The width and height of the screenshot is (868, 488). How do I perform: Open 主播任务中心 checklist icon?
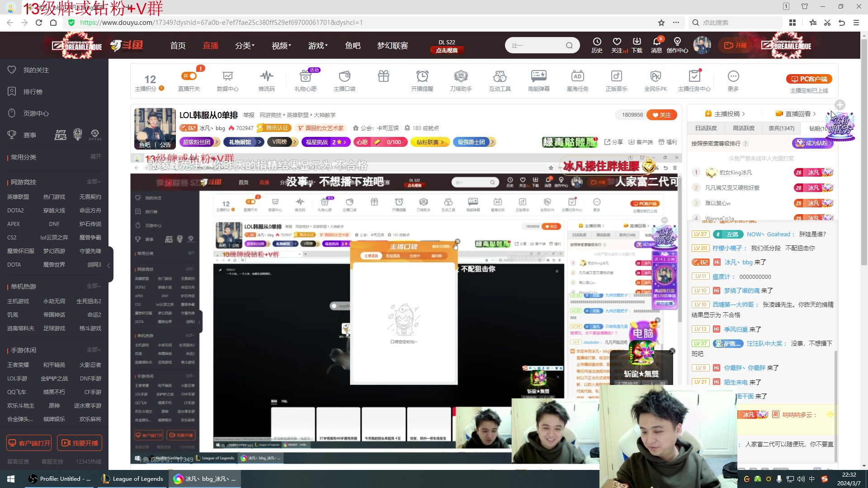click(x=694, y=81)
